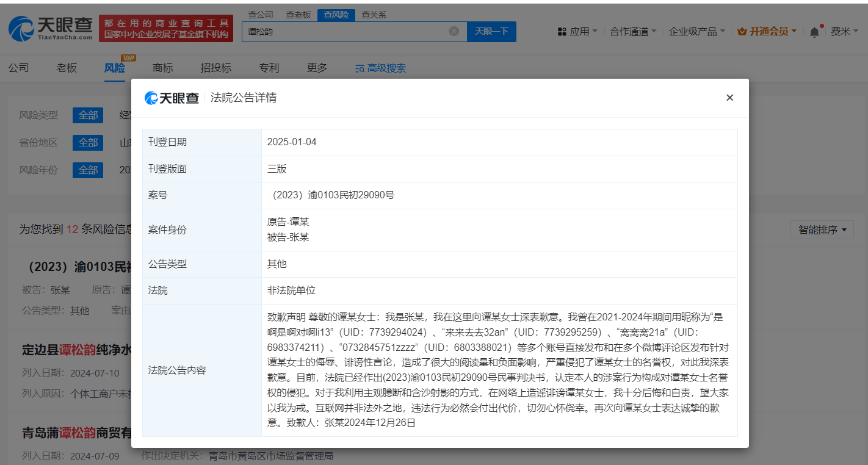Click the 刊登日期 row label
868x465 pixels.
[x=168, y=142]
